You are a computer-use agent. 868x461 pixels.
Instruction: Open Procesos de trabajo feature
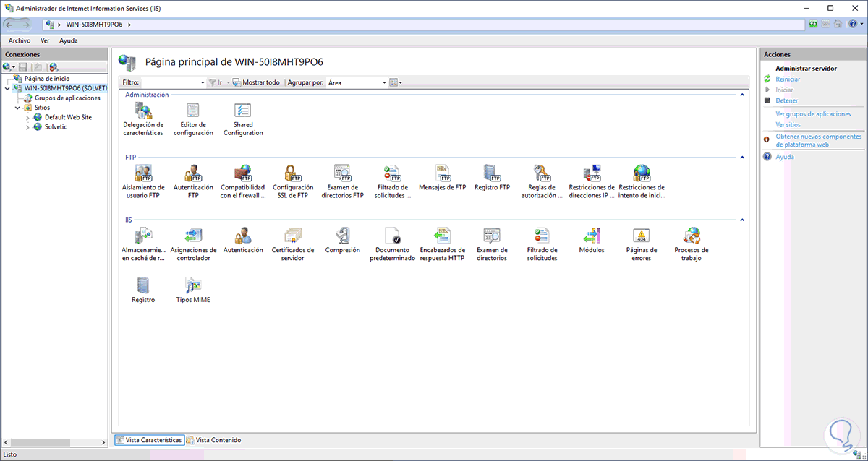(692, 244)
